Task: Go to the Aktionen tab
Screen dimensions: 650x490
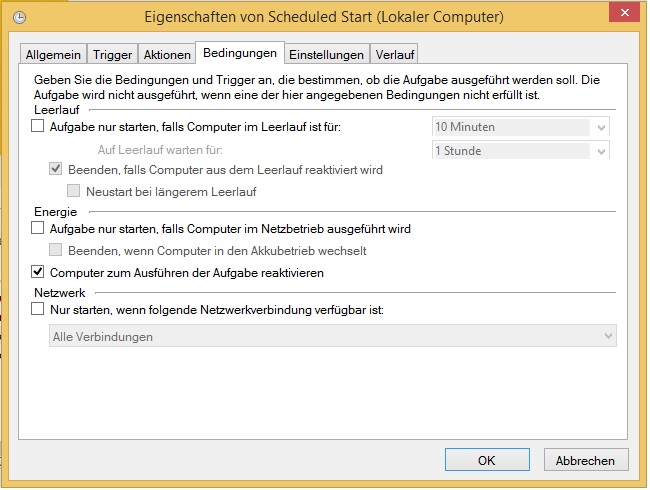Action: [x=166, y=54]
